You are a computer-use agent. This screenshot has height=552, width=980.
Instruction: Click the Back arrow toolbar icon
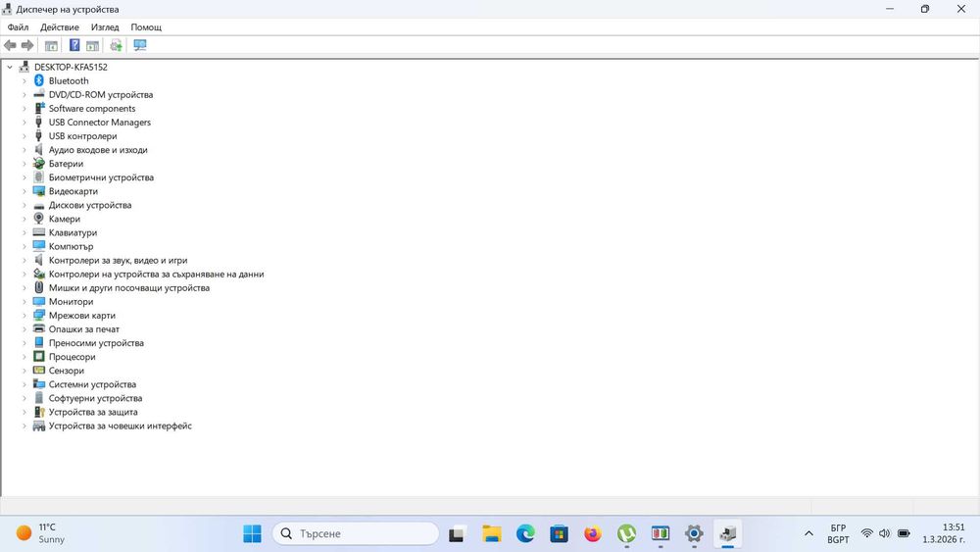pyautogui.click(x=10, y=45)
